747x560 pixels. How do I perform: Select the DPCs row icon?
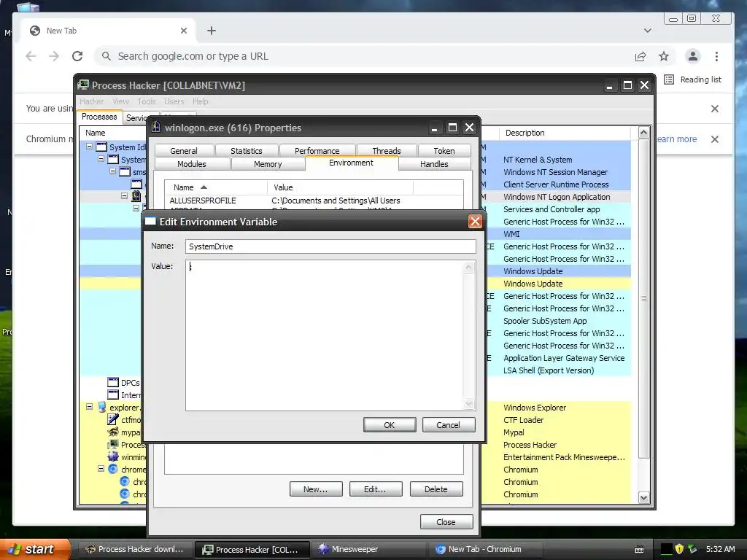click(x=113, y=382)
